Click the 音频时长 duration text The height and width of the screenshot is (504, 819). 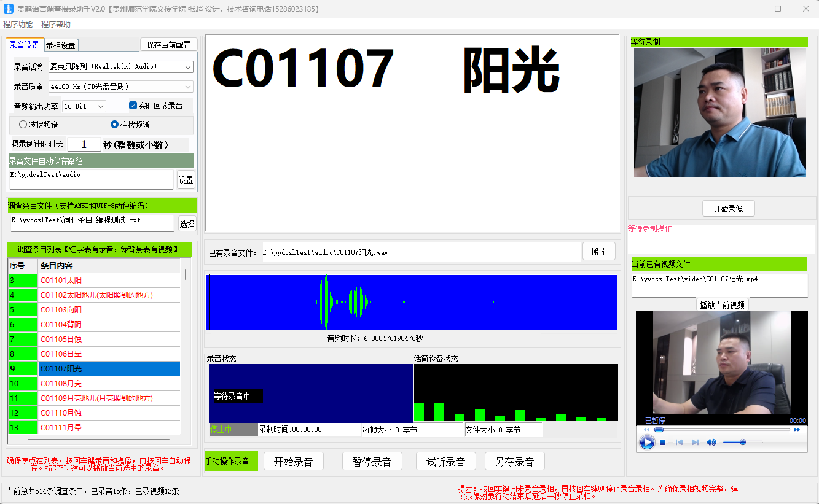(375, 338)
